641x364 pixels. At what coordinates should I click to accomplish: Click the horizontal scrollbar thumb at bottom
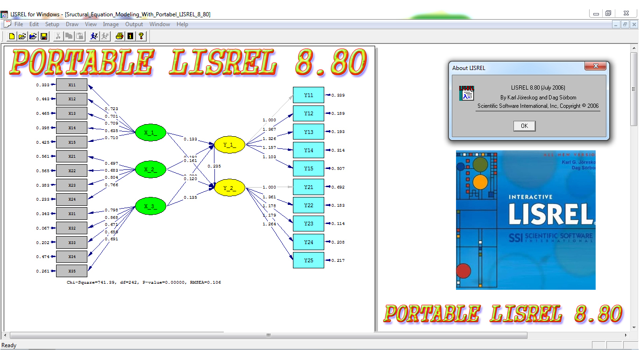click(x=268, y=335)
